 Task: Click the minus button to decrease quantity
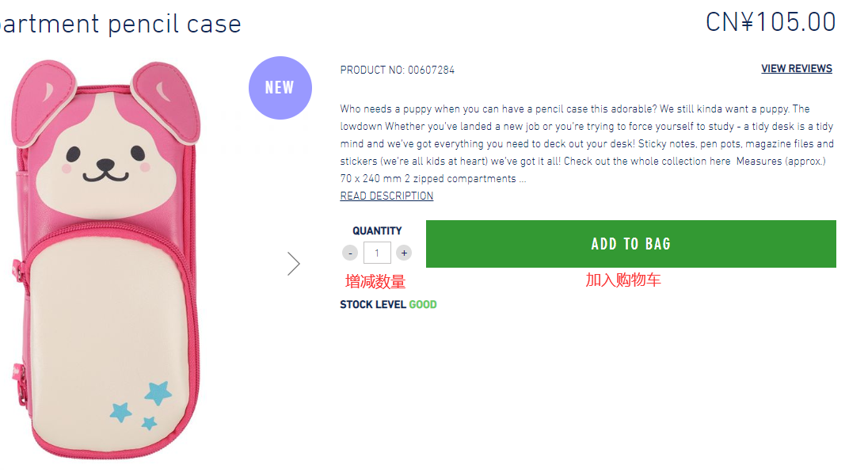pos(350,253)
